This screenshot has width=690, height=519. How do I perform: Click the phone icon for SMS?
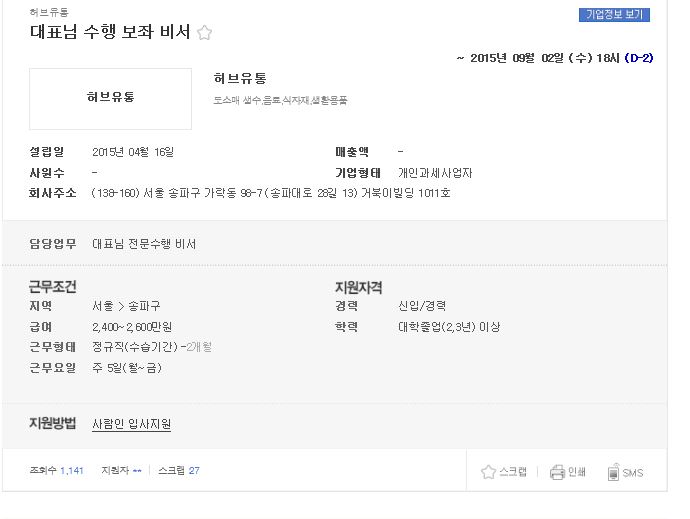613,472
